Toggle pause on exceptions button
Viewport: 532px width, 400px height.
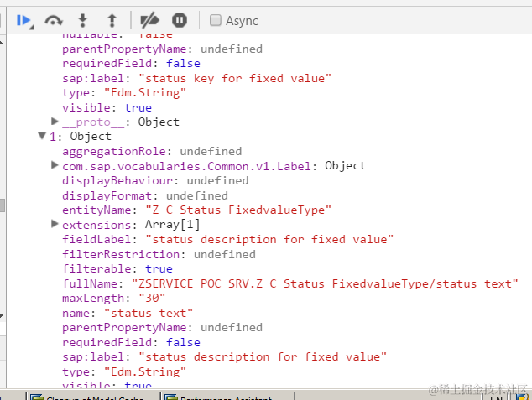pos(179,20)
